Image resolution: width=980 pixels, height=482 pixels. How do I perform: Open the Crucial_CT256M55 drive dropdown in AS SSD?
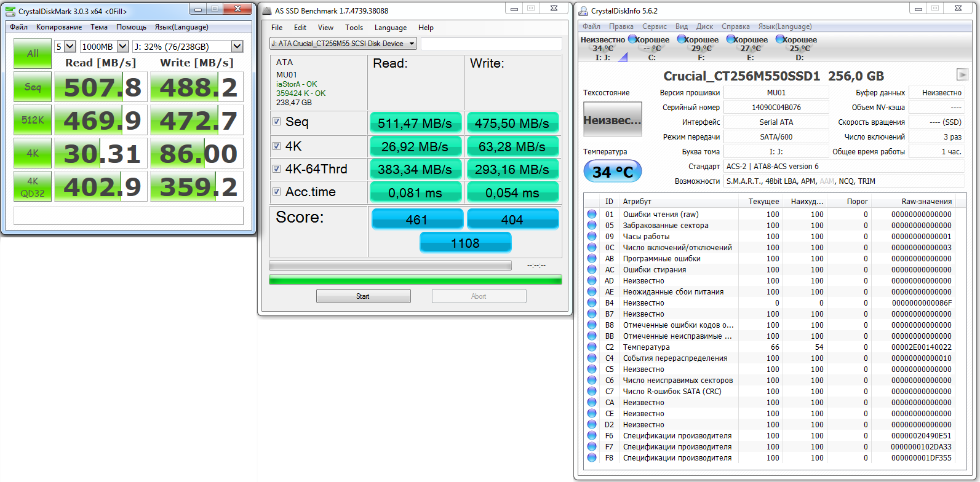click(x=343, y=44)
